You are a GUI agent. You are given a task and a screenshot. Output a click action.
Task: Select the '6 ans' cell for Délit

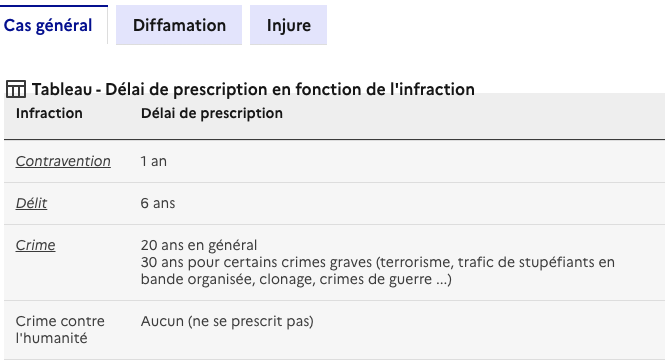(x=158, y=203)
